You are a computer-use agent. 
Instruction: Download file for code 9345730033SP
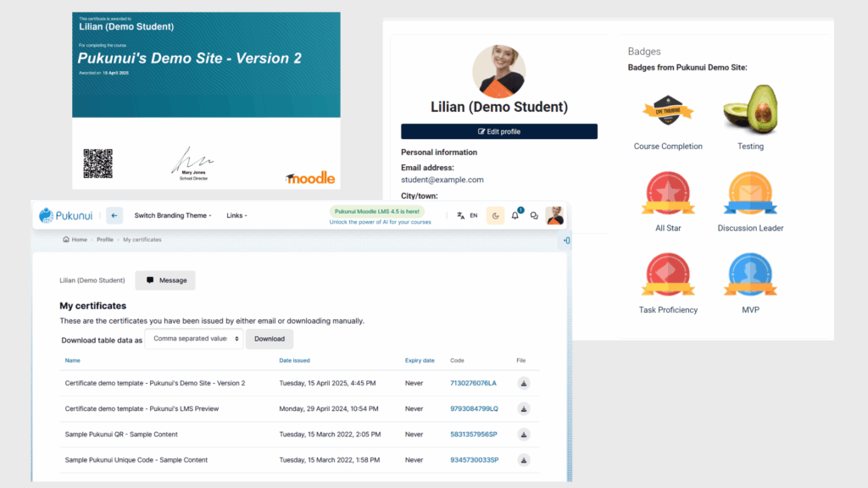[x=524, y=460]
